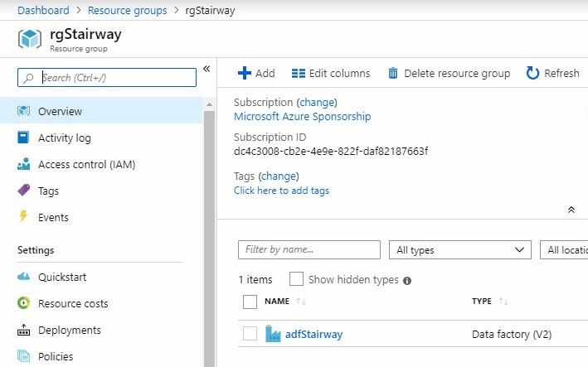Collapse the essentials section double-up chevron
588x367 pixels.
click(x=571, y=210)
